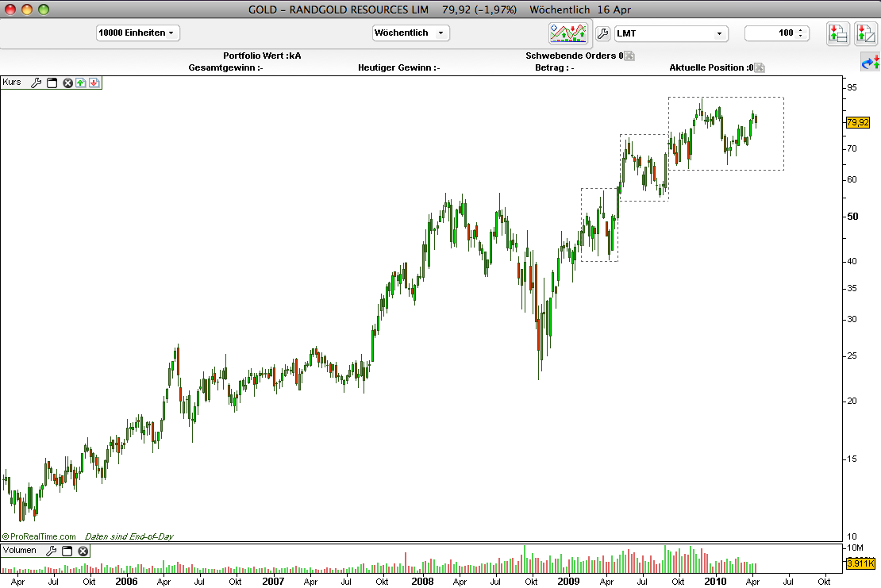Click the 95 price level on scale
The height and width of the screenshot is (588, 881).
(852, 87)
